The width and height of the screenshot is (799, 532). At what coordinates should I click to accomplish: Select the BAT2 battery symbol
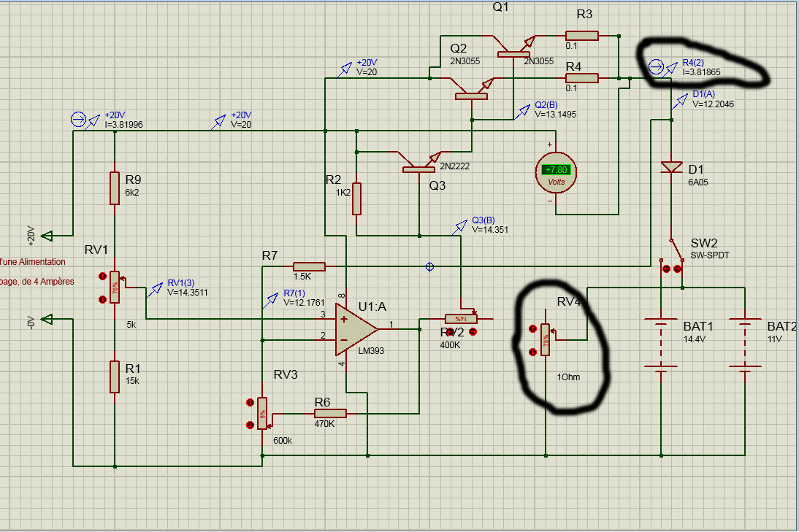[744, 344]
